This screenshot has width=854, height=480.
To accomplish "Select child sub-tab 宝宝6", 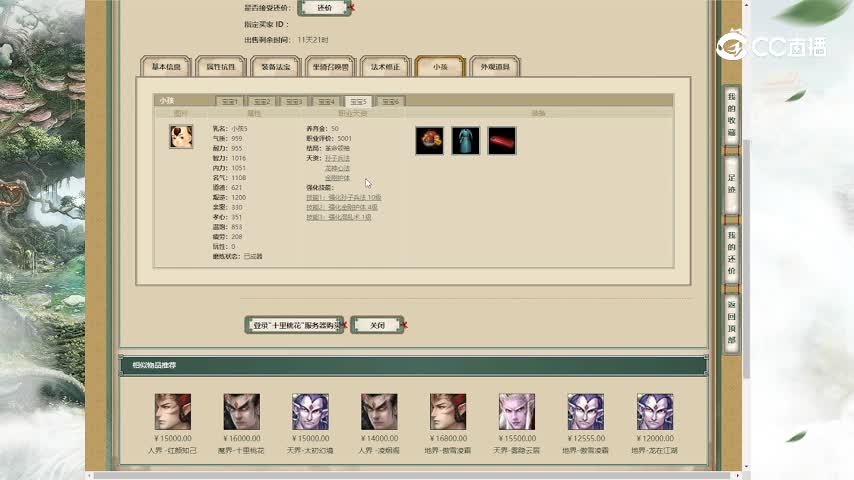I will [x=391, y=101].
